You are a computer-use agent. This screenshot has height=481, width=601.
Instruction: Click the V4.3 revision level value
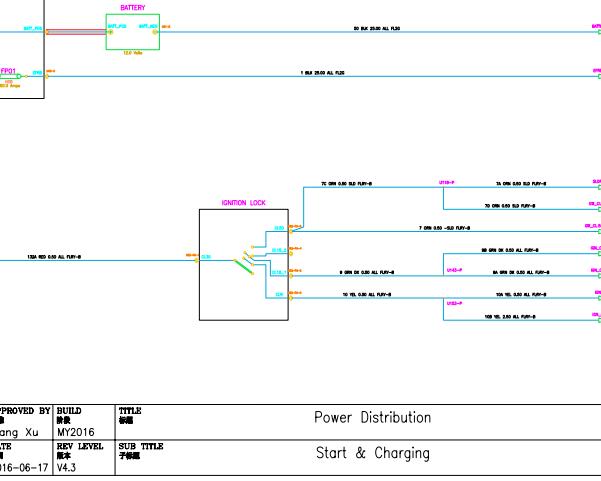(x=66, y=468)
